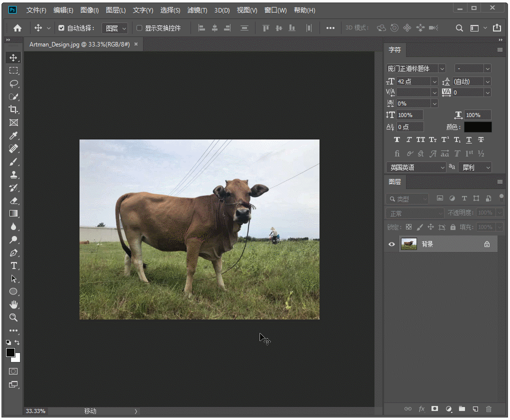Select the Ellipse shape tool
This screenshot has height=420, width=510.
(13, 291)
